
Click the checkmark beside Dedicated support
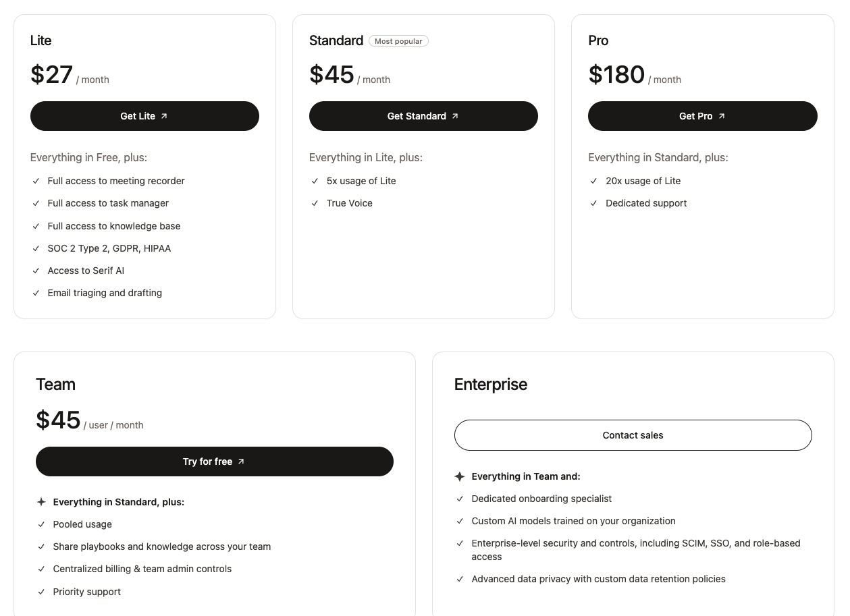[593, 203]
